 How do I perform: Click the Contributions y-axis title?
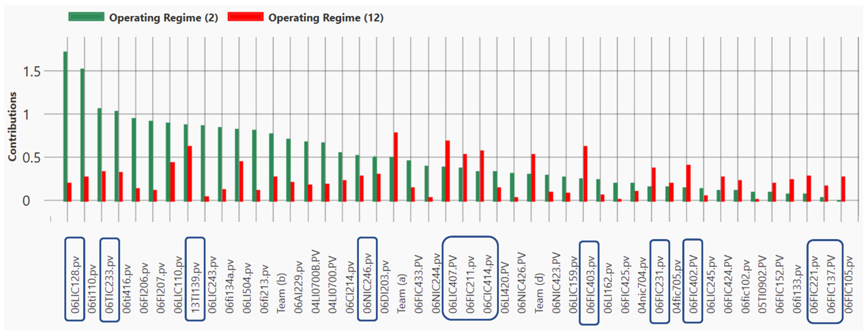coord(13,126)
